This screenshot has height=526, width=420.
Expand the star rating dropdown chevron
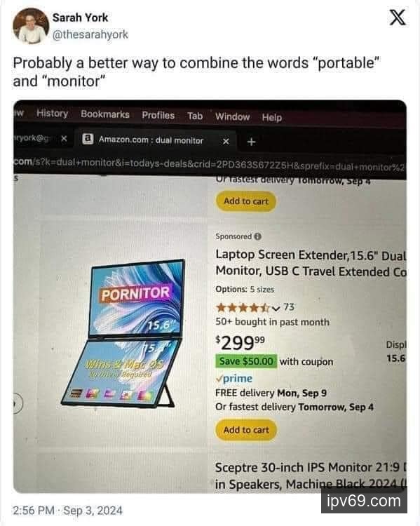[276, 308]
